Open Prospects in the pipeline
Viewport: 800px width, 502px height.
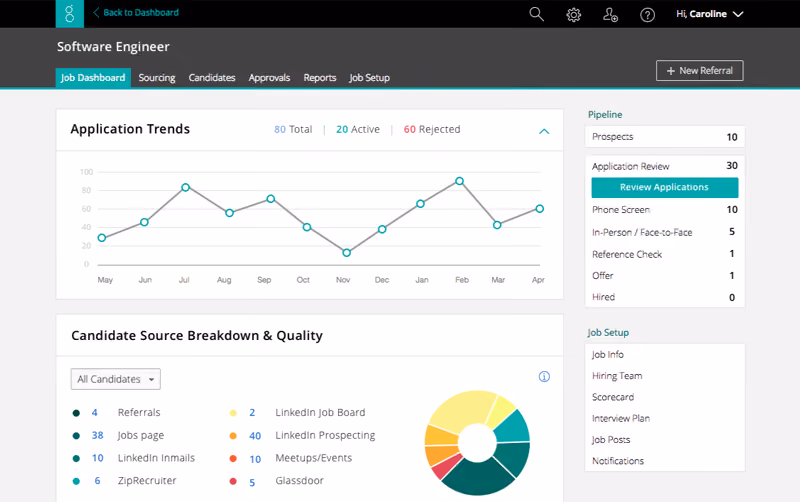tap(665, 137)
